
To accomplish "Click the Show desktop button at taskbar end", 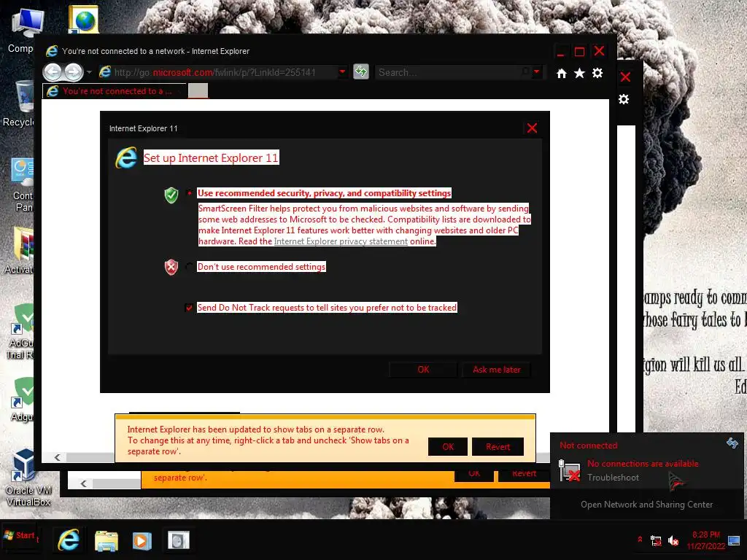I will pyautogui.click(x=734, y=540).
